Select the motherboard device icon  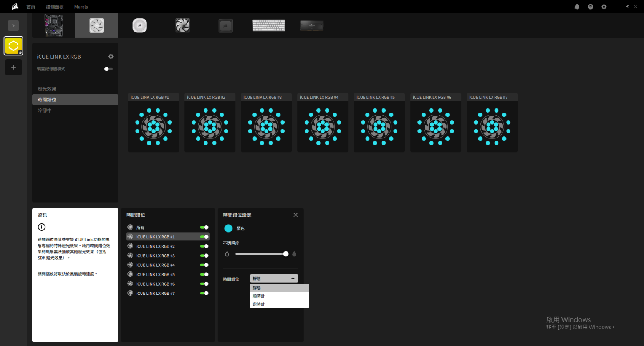(54, 25)
